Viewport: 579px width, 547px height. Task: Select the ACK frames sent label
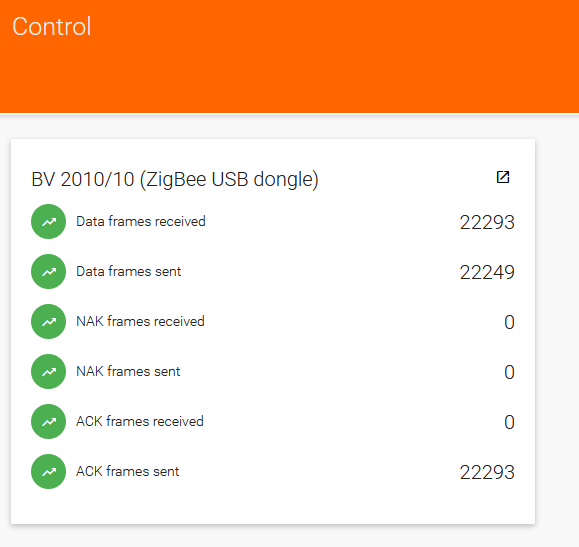(x=127, y=472)
